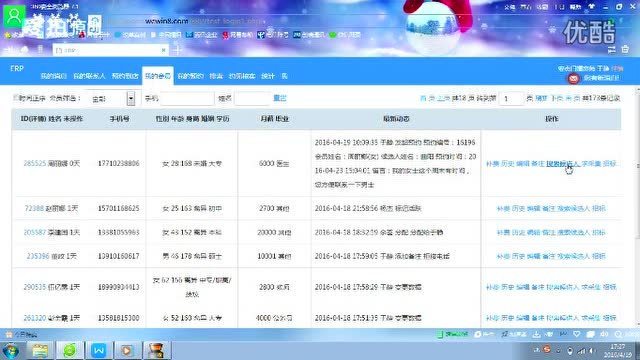Click the heart icon in browser status bar
The width and height of the screenshot is (640, 360).
click(576, 334)
